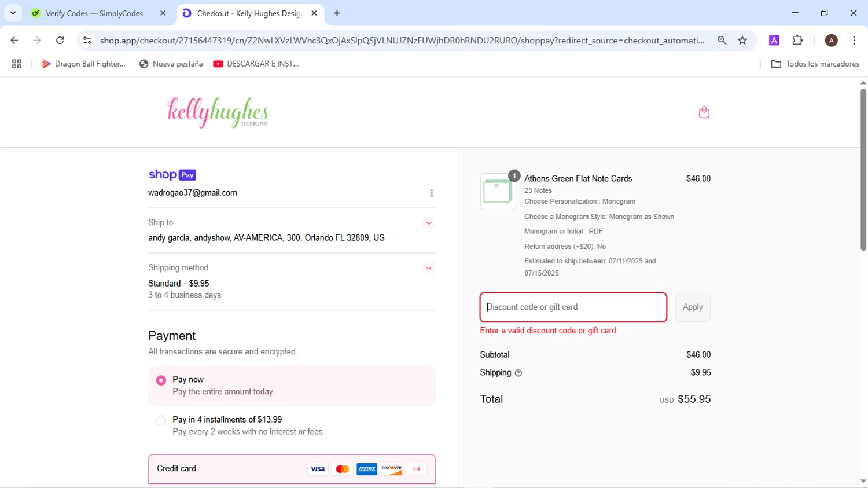Open Dragon Ball Fighter bookmark
Image resolution: width=868 pixels, height=488 pixels.
[83, 64]
